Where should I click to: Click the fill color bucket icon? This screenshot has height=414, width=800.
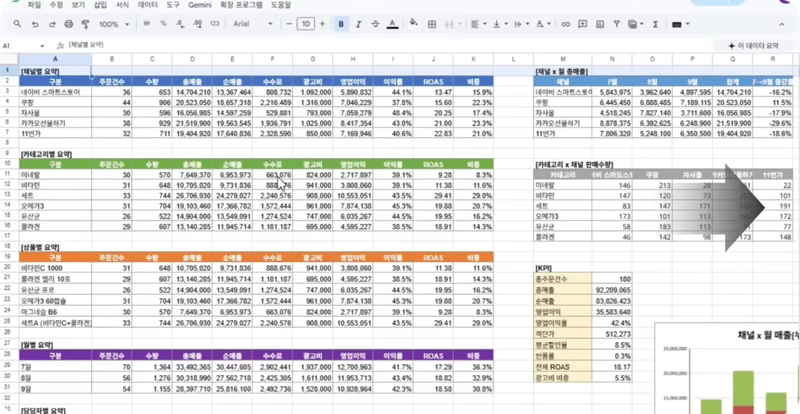tap(414, 23)
